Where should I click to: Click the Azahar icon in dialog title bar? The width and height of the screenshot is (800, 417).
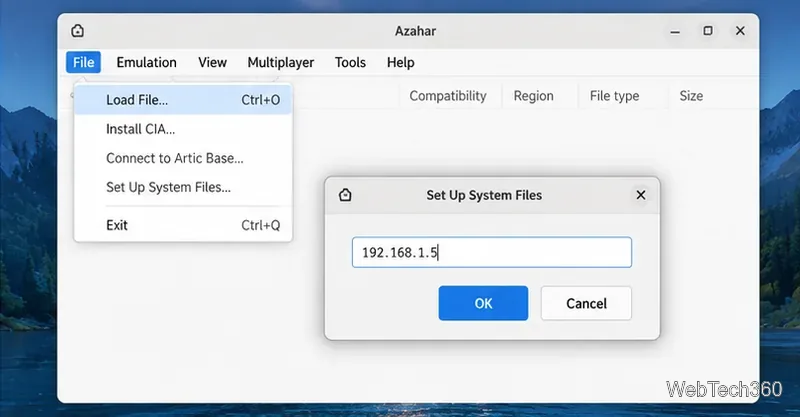pyautogui.click(x=345, y=195)
